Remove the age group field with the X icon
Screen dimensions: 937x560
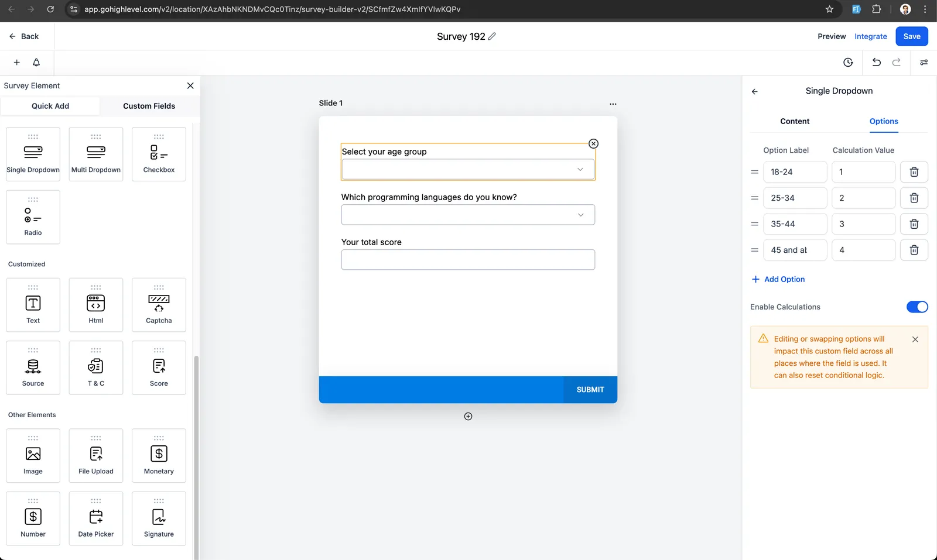[x=593, y=144]
